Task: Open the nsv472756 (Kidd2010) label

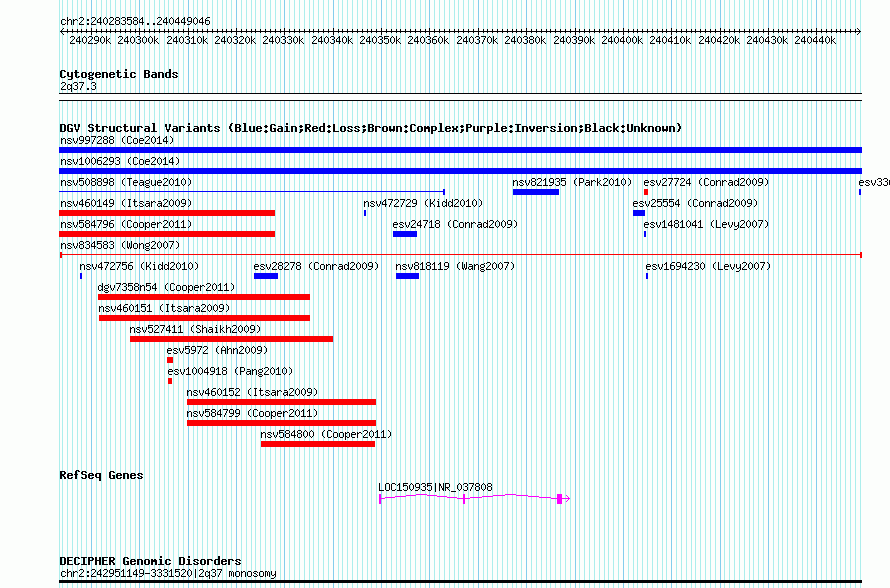Action: click(x=139, y=266)
